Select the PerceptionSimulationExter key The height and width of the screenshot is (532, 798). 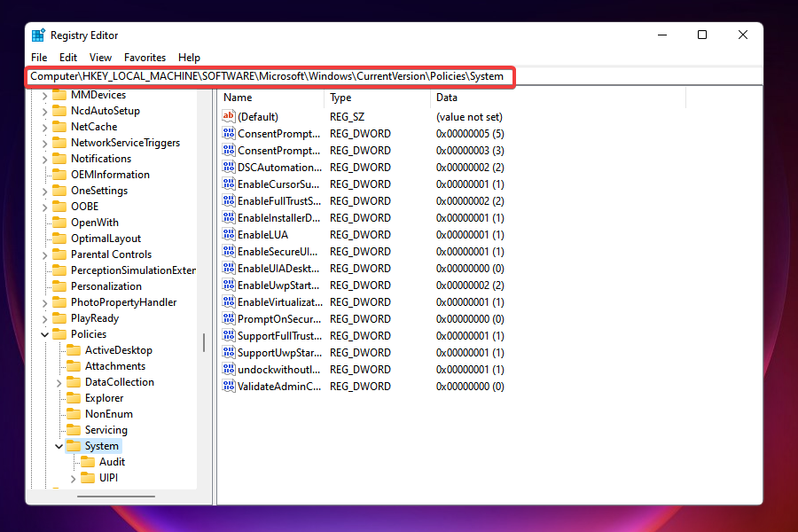tap(133, 270)
